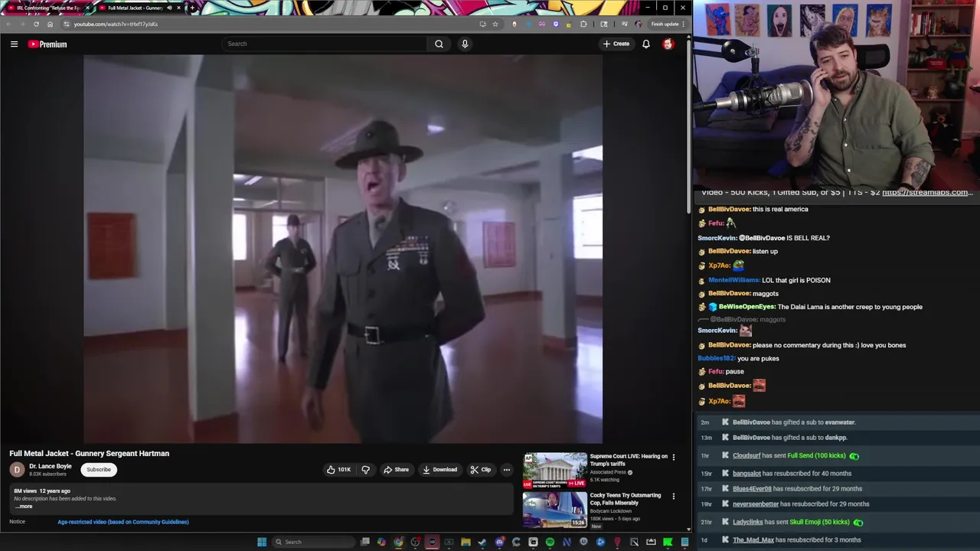Image resolution: width=980 pixels, height=551 pixels.
Task: Open browser extensions puzzle icon
Action: point(583,24)
